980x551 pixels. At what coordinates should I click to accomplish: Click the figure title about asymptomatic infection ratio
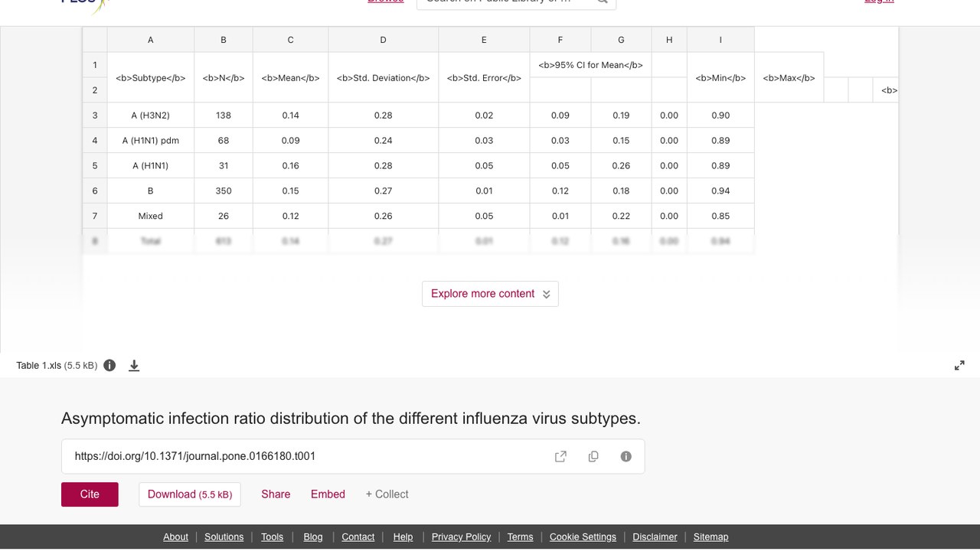click(x=351, y=419)
